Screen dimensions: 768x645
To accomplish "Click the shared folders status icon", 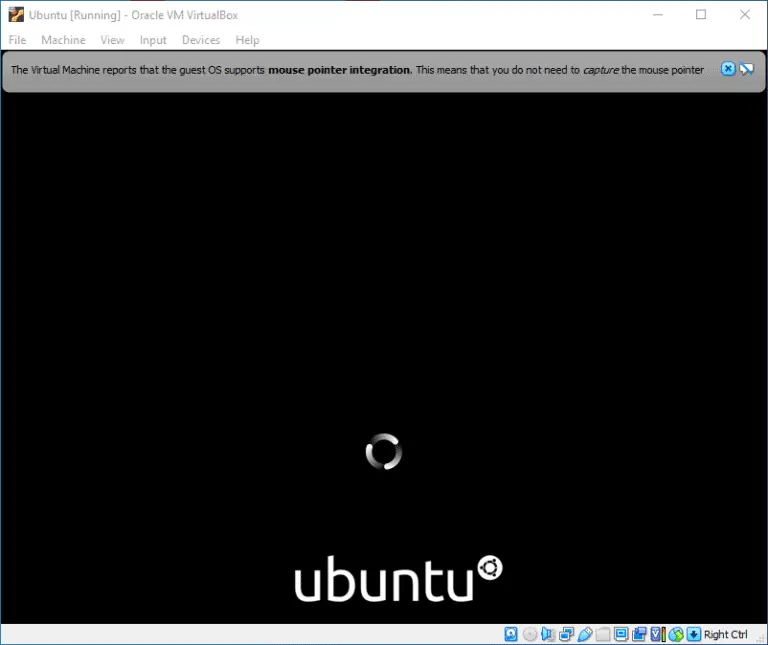I will (603, 634).
